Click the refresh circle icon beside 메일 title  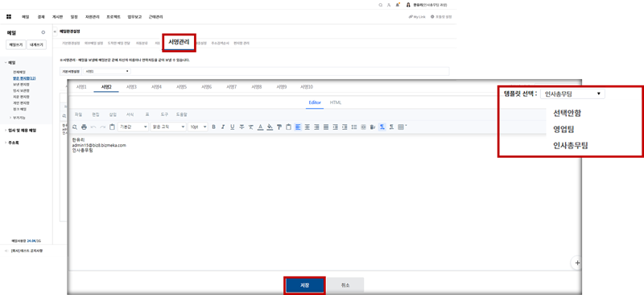click(x=43, y=32)
